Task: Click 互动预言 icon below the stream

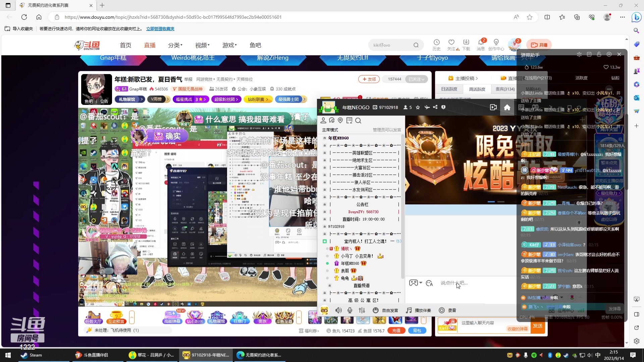Action: click(116, 317)
